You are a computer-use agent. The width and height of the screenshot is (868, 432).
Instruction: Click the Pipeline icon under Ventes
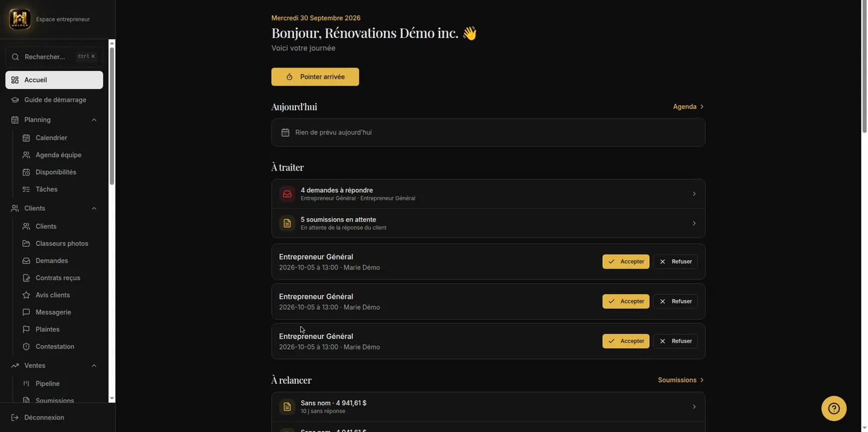click(x=26, y=384)
